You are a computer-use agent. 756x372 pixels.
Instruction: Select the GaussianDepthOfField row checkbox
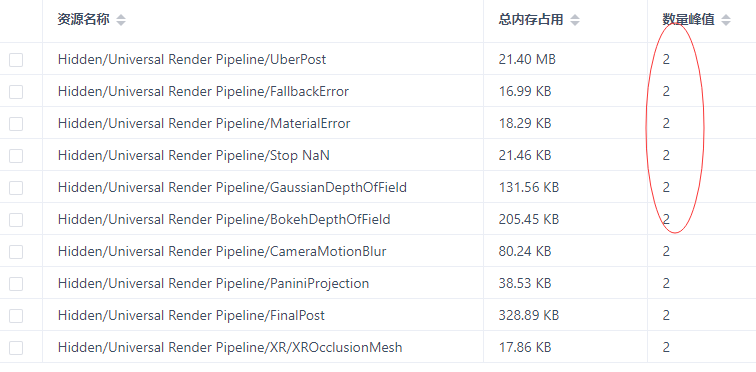(16, 187)
